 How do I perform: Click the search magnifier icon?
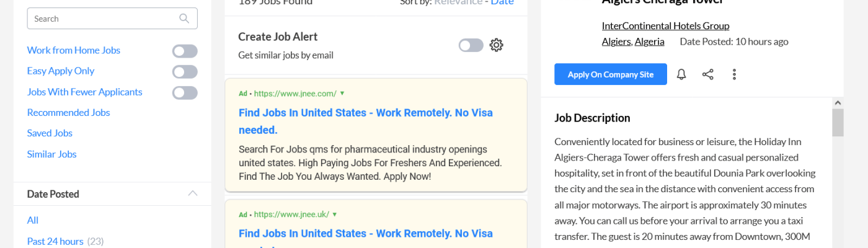[x=184, y=19]
